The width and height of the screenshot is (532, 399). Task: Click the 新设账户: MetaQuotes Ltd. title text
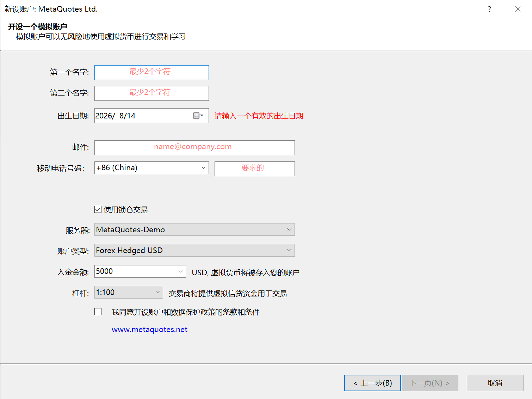coord(51,9)
